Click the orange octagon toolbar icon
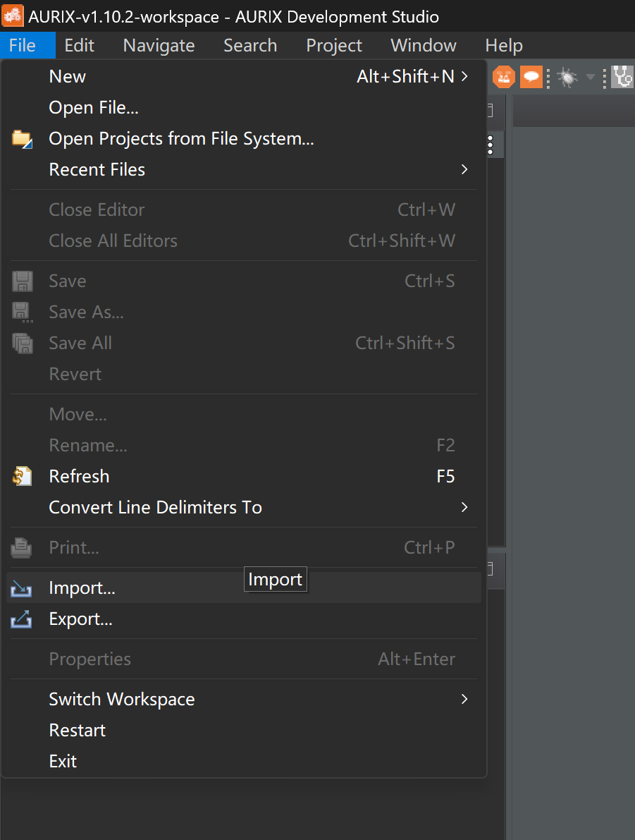 point(503,77)
